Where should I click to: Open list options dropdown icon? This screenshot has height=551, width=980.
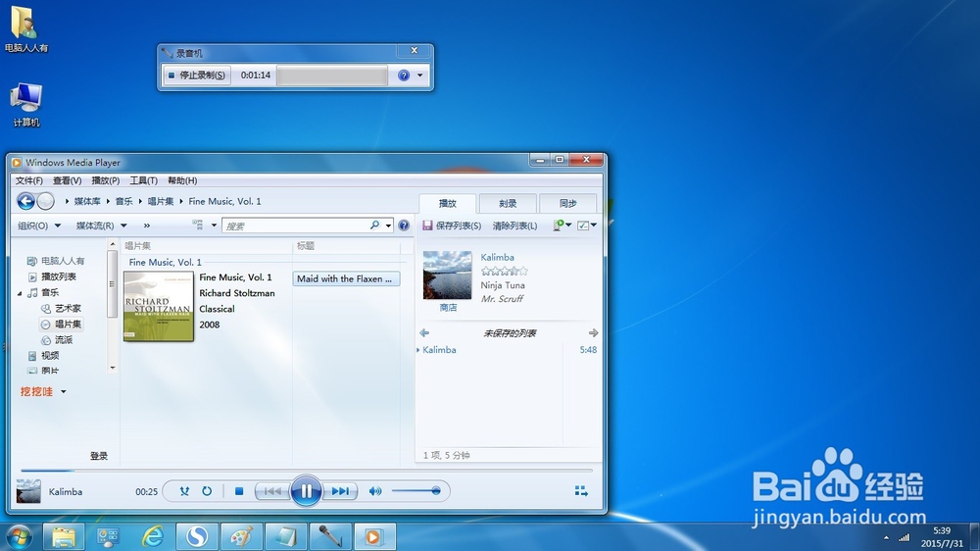562,225
